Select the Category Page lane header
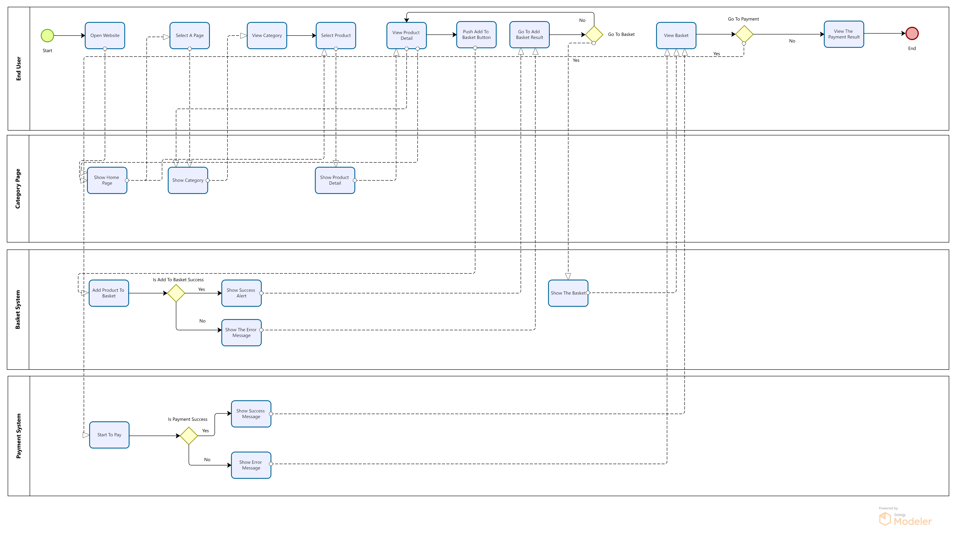 click(x=18, y=189)
